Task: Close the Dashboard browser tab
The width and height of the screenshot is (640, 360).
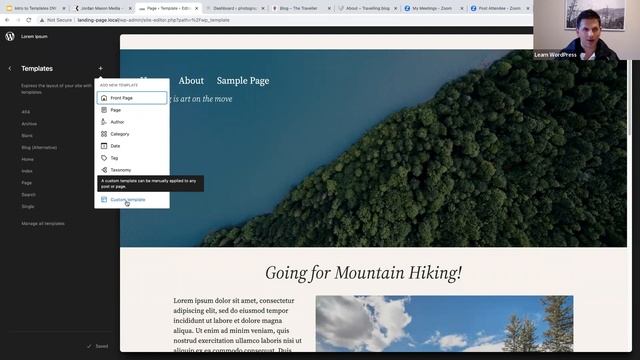Action: pyautogui.click(x=262, y=8)
